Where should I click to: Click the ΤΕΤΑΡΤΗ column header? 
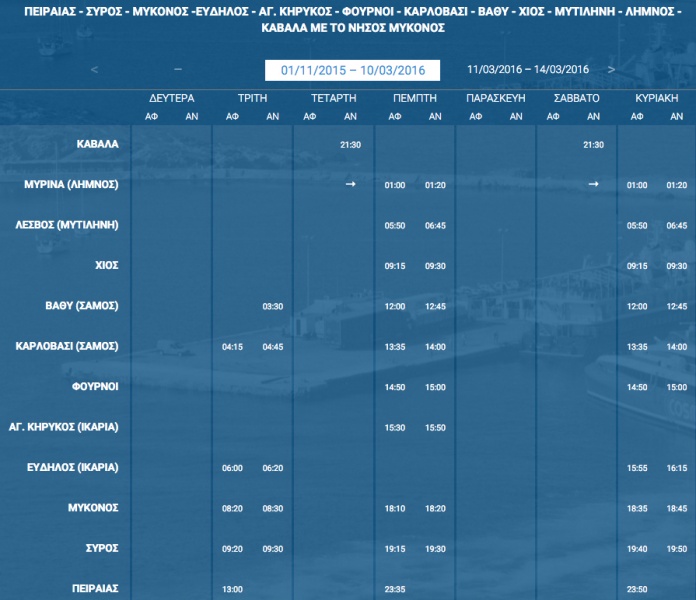point(334,98)
